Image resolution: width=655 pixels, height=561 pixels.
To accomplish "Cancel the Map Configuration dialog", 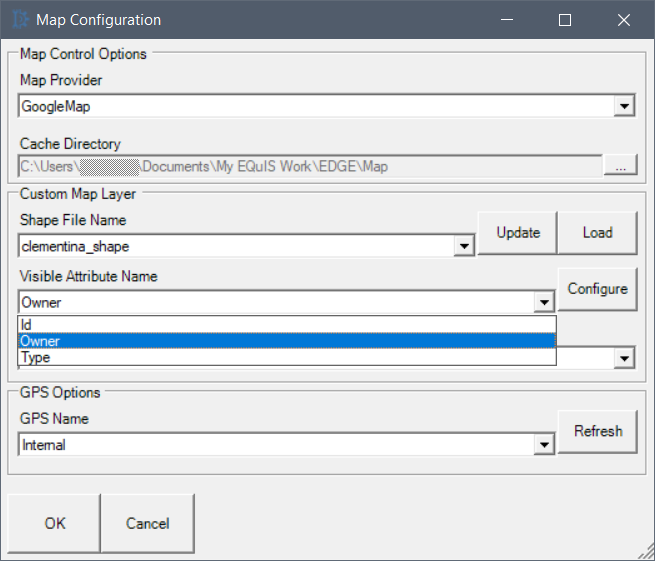I will [147, 523].
